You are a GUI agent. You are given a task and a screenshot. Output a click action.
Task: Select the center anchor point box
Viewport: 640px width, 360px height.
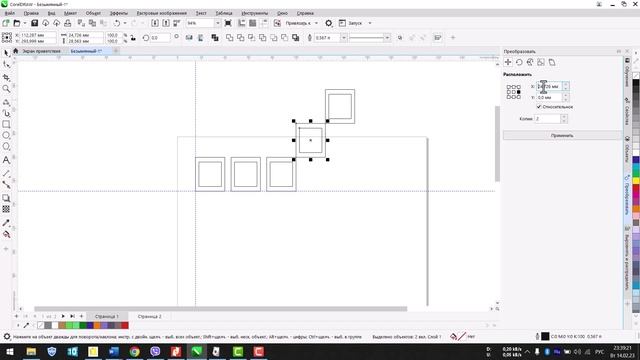(513, 92)
